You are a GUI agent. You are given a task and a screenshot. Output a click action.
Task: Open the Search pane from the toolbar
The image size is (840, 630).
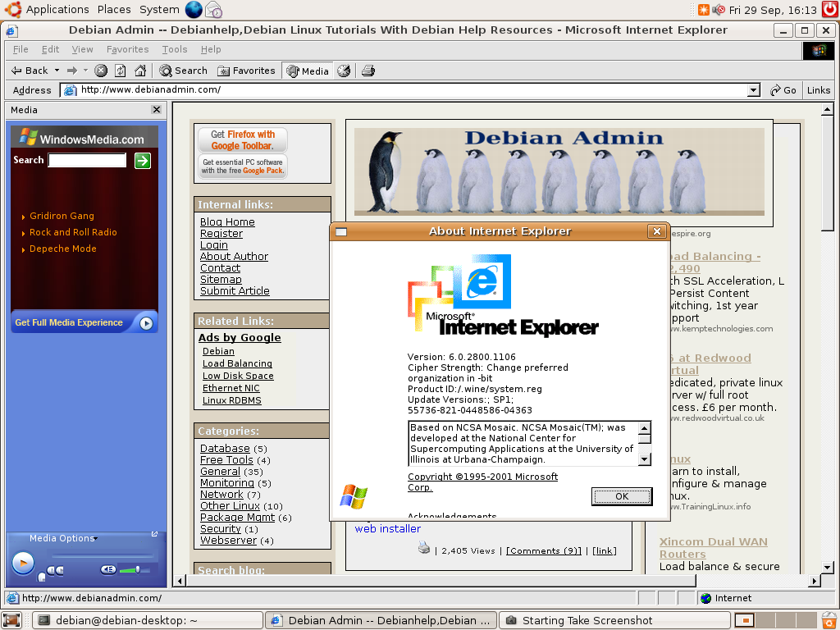click(x=183, y=71)
